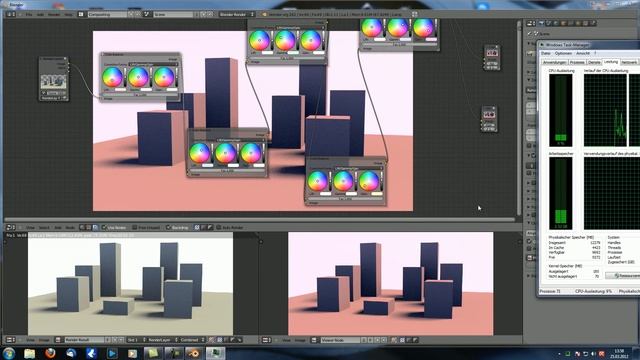Open editor type menu of Render Result image editor
Viewport: 640px width, 360px height.
(11, 340)
